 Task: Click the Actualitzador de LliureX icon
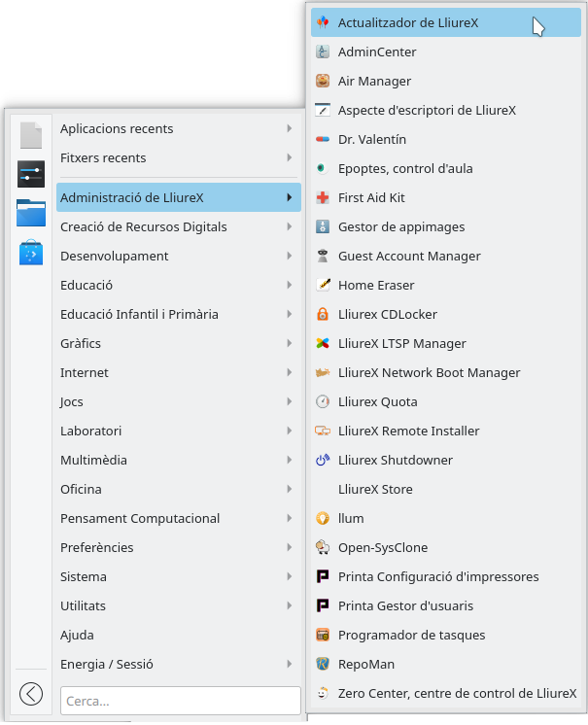click(323, 22)
